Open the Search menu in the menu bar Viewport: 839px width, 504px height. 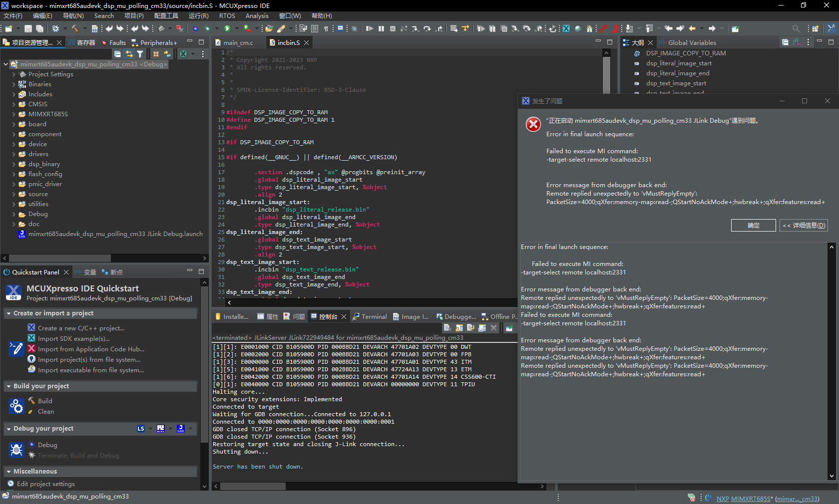pyautogui.click(x=103, y=15)
